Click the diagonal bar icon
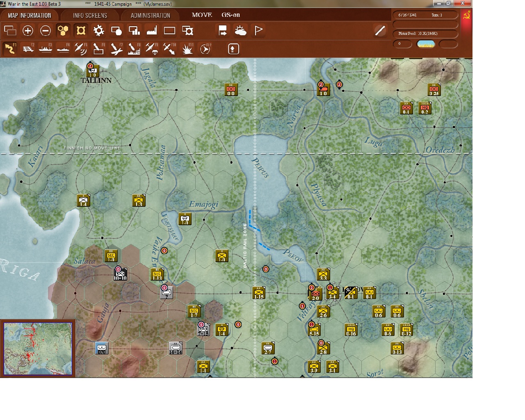 (380, 30)
